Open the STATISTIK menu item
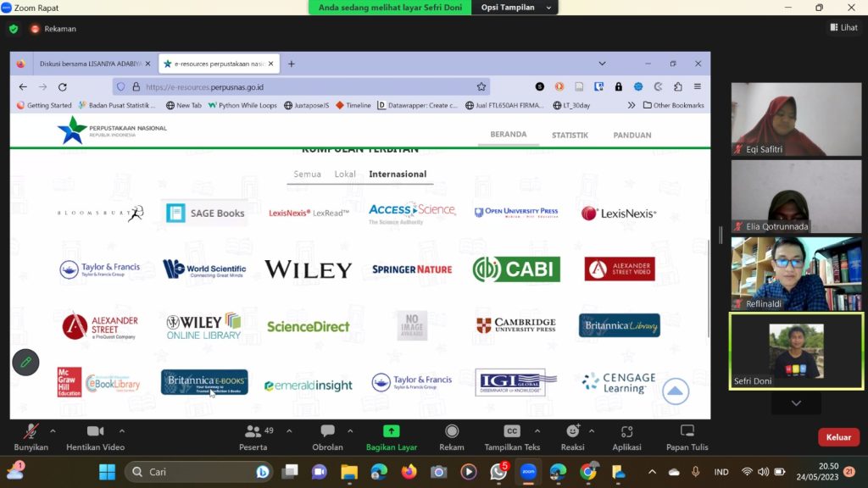Image resolution: width=868 pixels, height=488 pixels. [570, 136]
